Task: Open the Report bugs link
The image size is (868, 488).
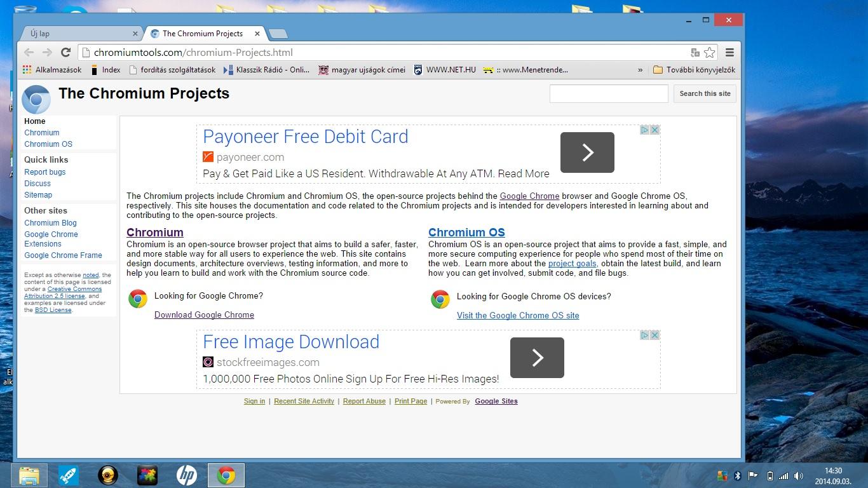Action: (x=45, y=172)
